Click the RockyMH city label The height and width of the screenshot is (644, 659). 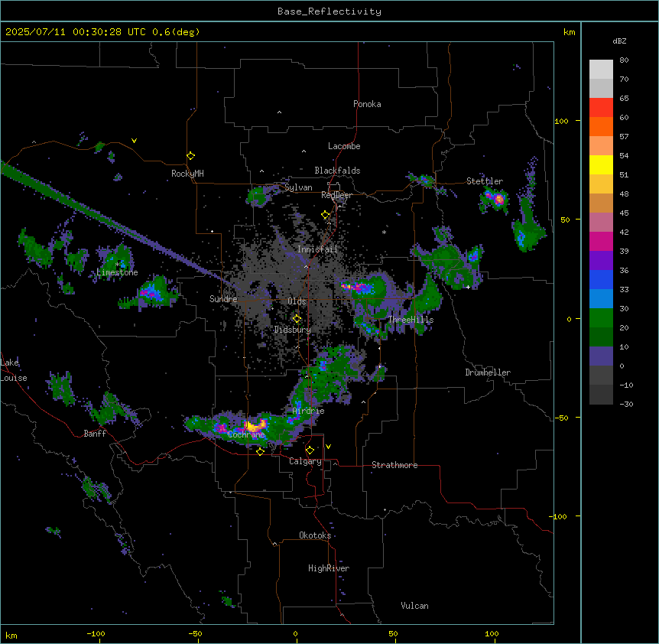click(187, 174)
